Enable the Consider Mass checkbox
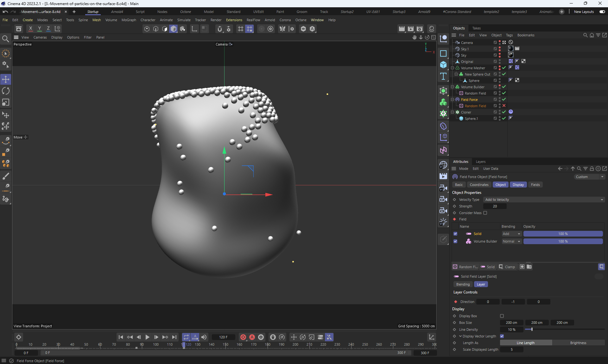Image resolution: width=608 pixels, height=364 pixels. click(485, 213)
